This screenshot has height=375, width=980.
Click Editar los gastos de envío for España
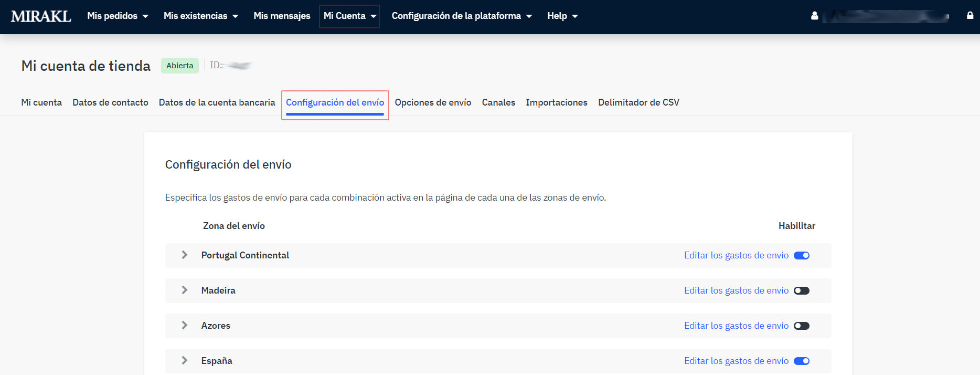click(x=736, y=361)
